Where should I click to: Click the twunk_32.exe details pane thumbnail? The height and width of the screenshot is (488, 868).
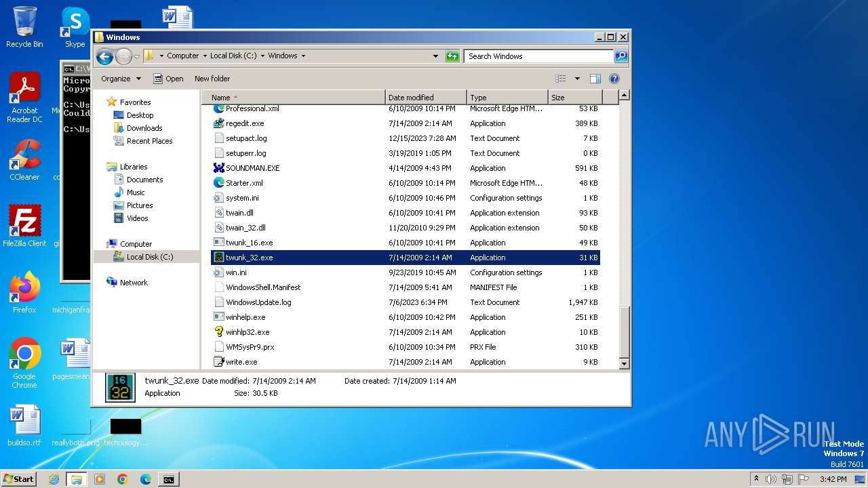tap(120, 387)
